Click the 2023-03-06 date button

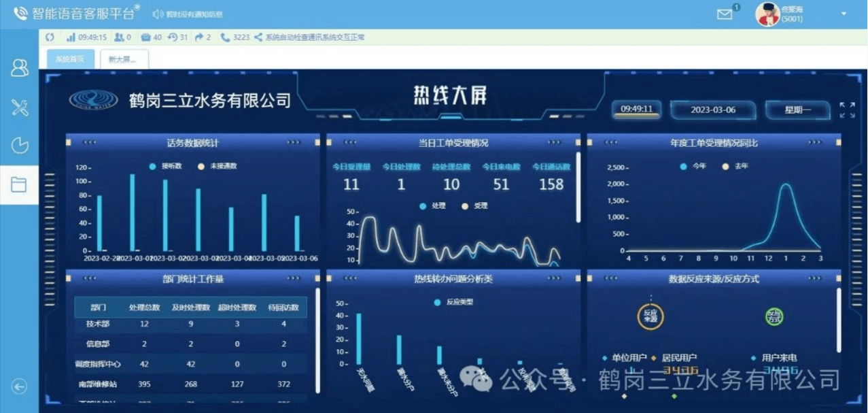712,110
